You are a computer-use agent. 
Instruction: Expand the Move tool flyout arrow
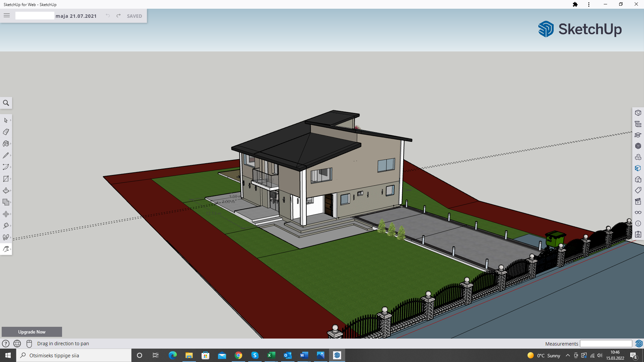11,214
